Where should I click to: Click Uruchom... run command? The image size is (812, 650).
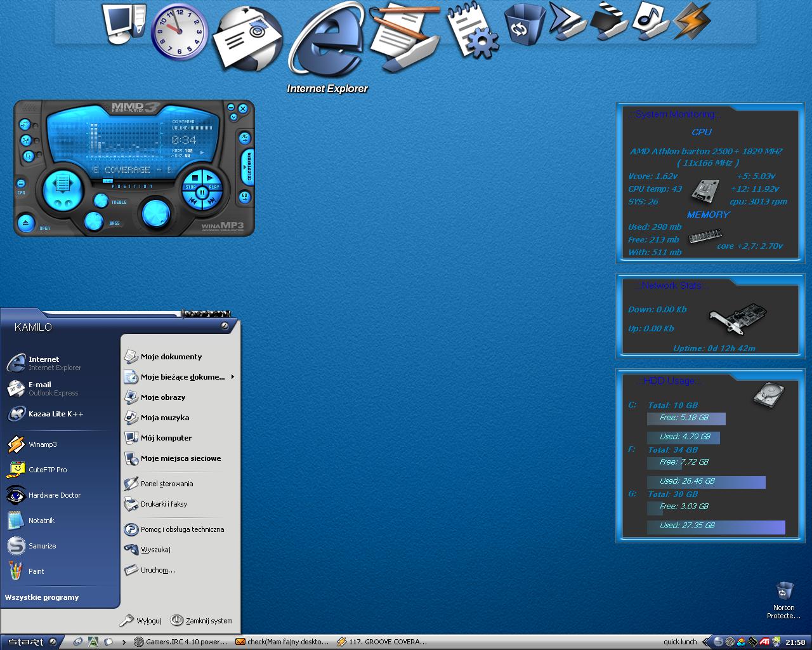coord(180,570)
